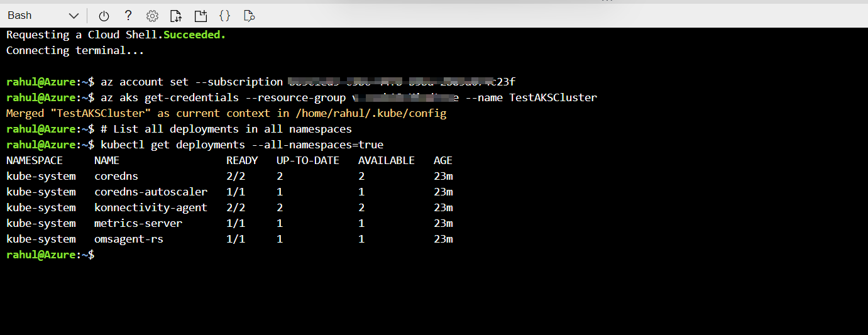Image resolution: width=868 pixels, height=335 pixels.
Task: Click the web preview icon
Action: click(249, 16)
